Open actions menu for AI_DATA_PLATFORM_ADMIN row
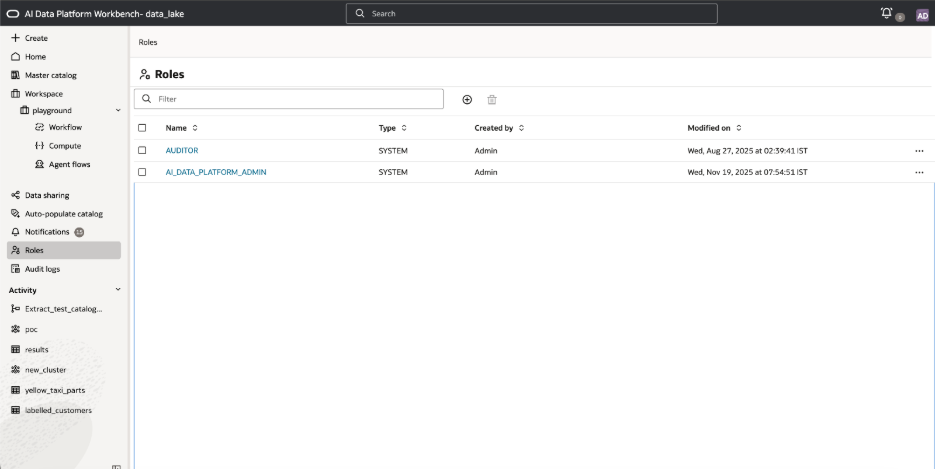936x469 pixels. (919, 172)
